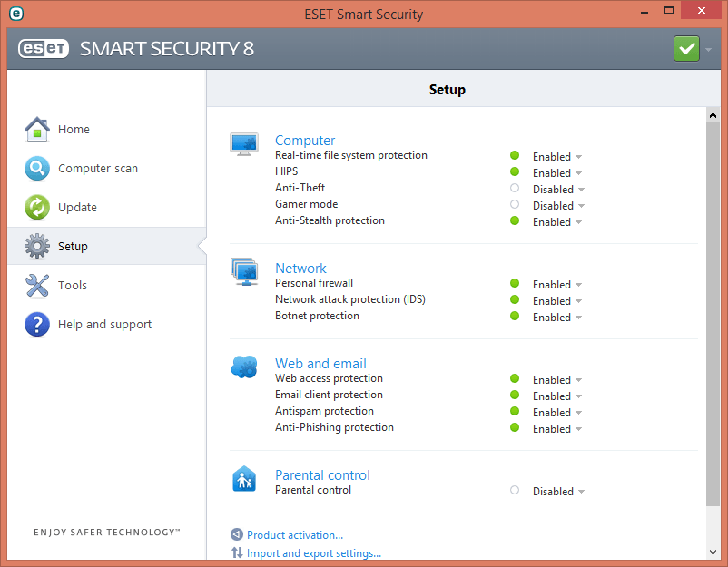Open the Enabled dropdown for HIPS

tap(557, 173)
